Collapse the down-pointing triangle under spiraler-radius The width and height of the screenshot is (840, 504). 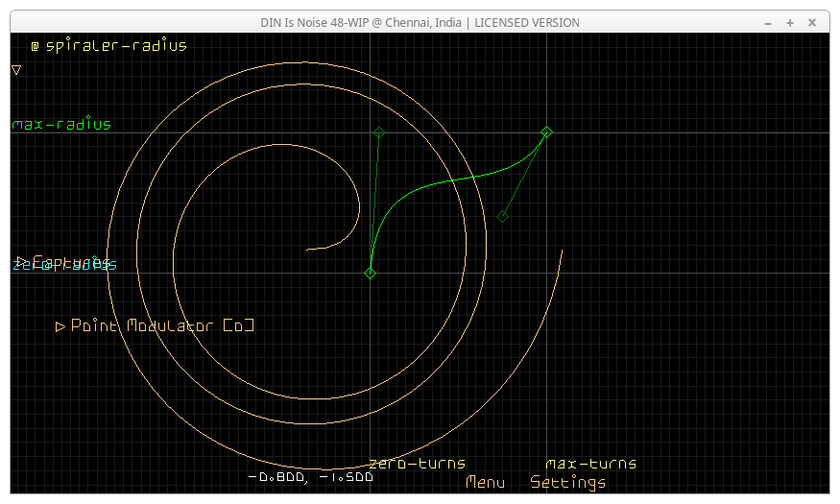[x=16, y=70]
